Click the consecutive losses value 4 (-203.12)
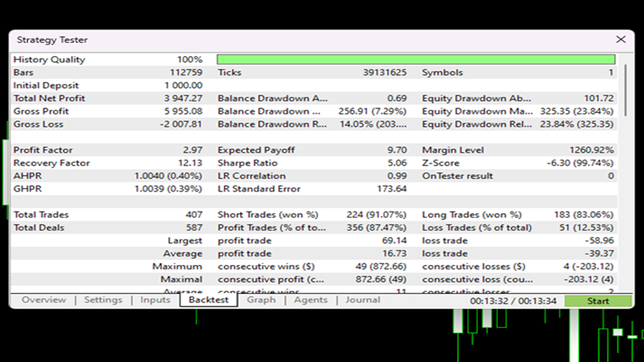The image size is (644, 362). pyautogui.click(x=588, y=266)
